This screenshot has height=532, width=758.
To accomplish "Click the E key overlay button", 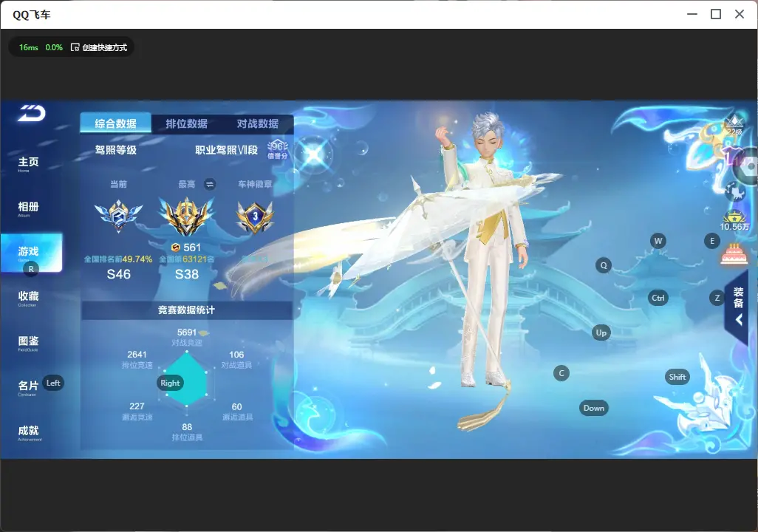I will [x=712, y=241].
